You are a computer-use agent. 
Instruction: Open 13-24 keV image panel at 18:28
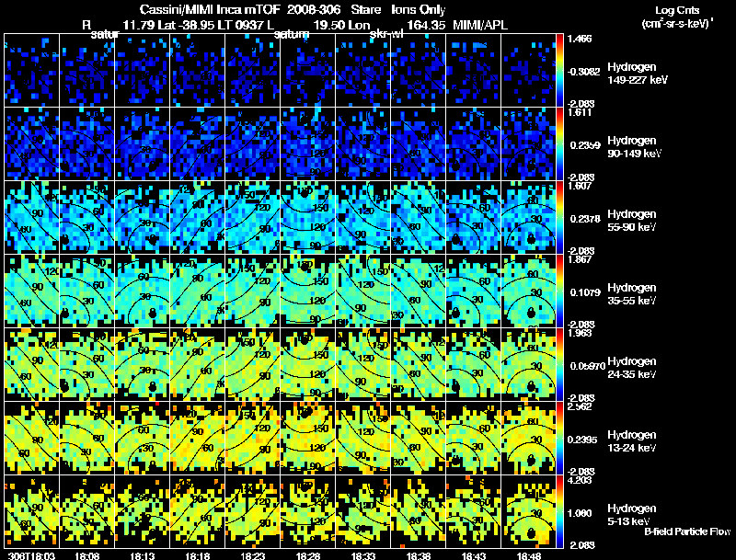pyautogui.click(x=307, y=438)
